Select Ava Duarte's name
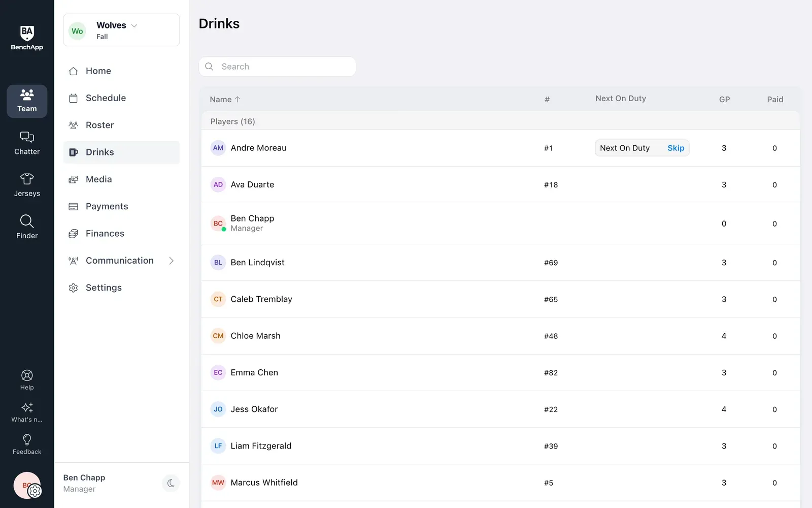This screenshot has height=508, width=812. (x=252, y=184)
